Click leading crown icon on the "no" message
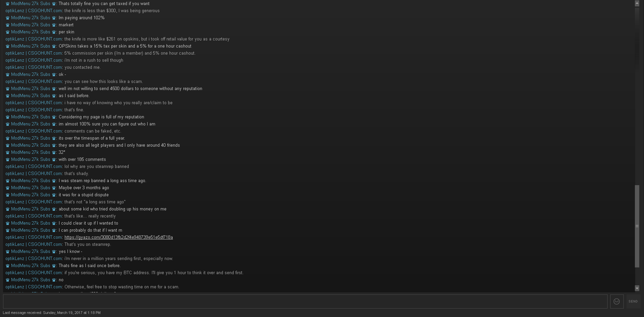 (7, 280)
